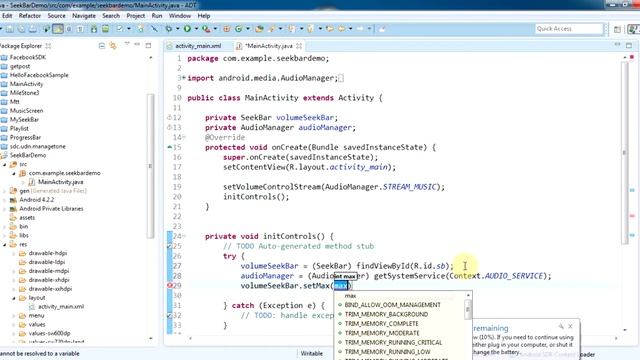This screenshot has height=360, width=640.
Task: Click the Forward navigation arrow in toolbar
Action: pos(360,29)
